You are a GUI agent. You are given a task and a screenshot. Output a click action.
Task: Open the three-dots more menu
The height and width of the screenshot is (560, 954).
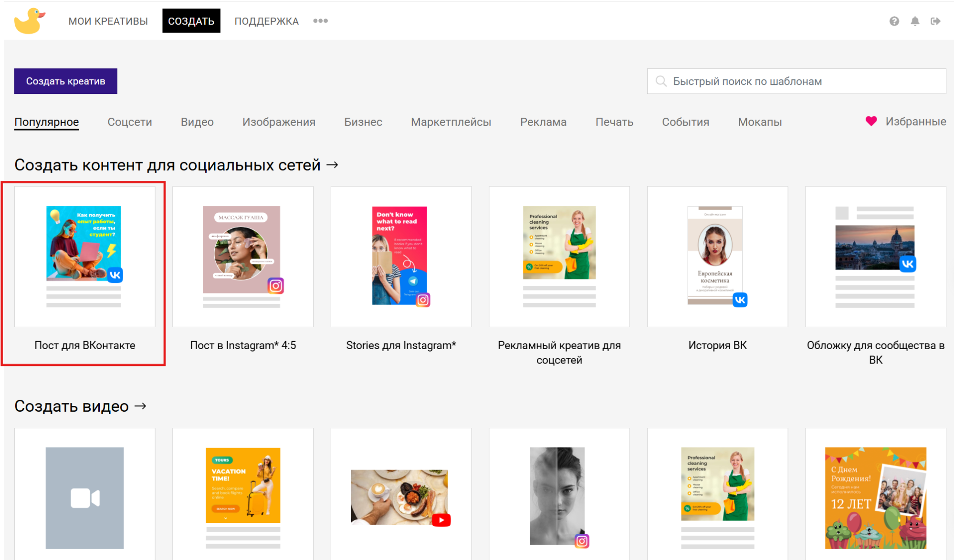click(x=320, y=21)
